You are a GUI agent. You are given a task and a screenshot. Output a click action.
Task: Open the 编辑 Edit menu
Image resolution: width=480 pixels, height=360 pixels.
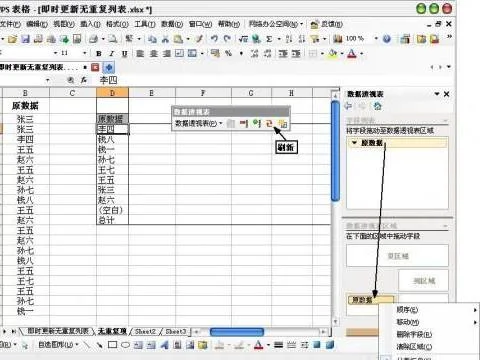37,24
